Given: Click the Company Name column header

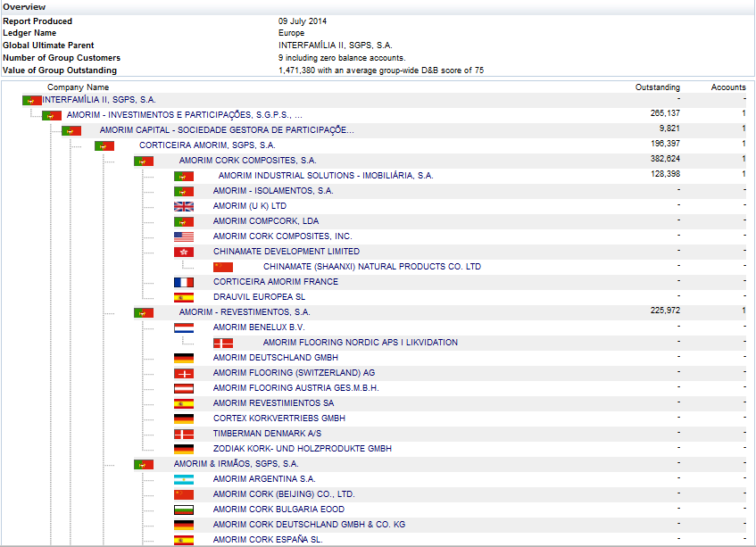Looking at the screenshot, I should pyautogui.click(x=79, y=87).
